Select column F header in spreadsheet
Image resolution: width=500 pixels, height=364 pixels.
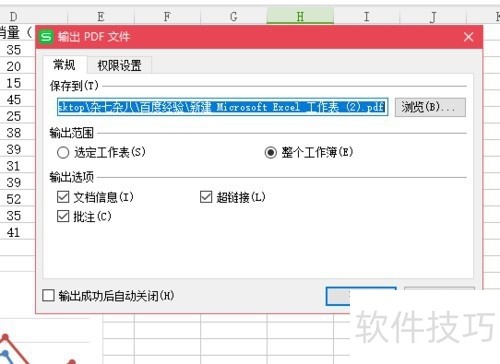coord(167,16)
